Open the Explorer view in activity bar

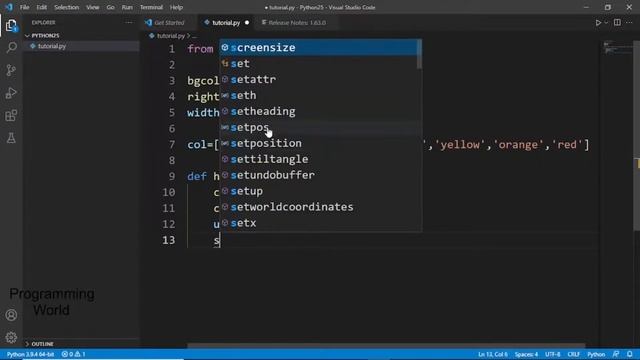click(x=11, y=26)
